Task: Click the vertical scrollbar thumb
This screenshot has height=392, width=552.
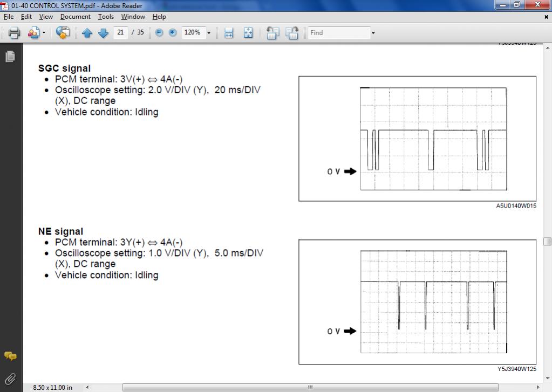Action: [x=548, y=242]
